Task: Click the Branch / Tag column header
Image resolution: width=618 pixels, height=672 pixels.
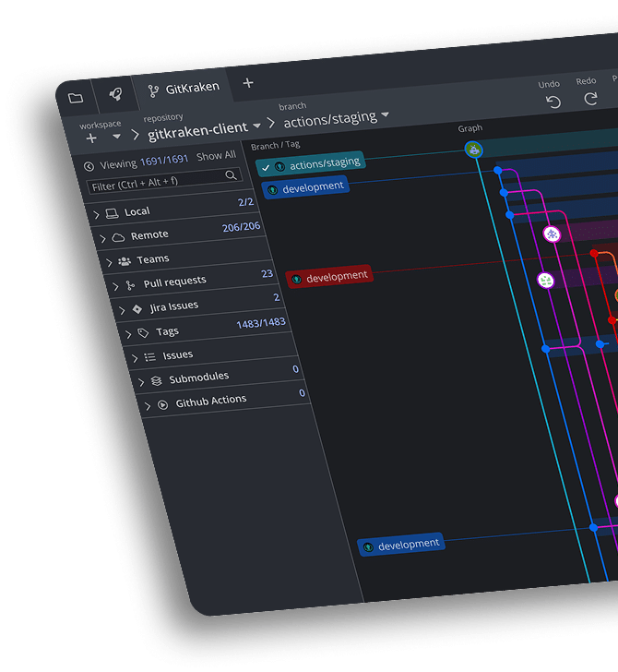Action: 276,146
